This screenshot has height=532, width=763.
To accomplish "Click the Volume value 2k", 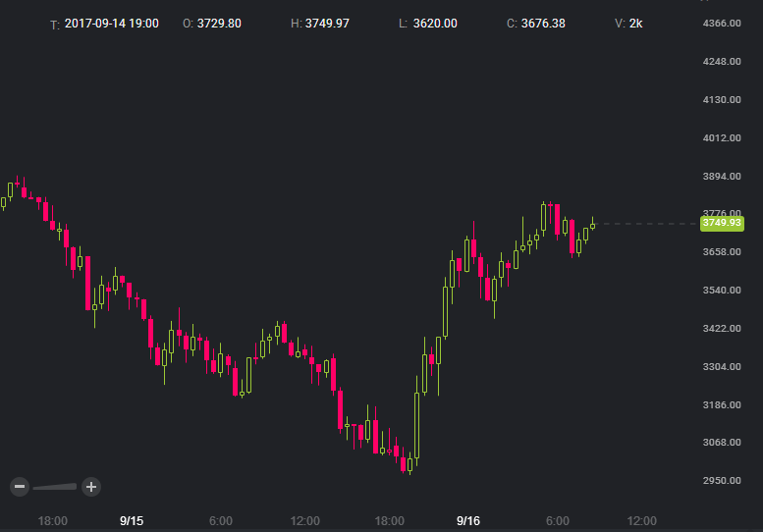I will point(635,23).
